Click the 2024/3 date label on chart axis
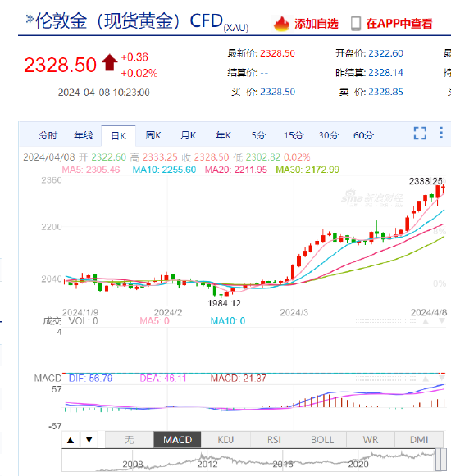Viewport: 451px width, 476px height. (294, 312)
